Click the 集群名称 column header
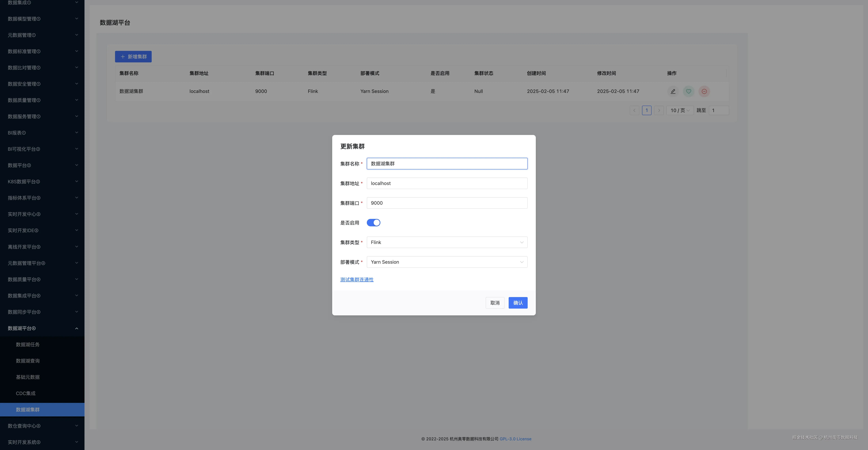Image resolution: width=868 pixels, height=450 pixels. click(x=129, y=73)
